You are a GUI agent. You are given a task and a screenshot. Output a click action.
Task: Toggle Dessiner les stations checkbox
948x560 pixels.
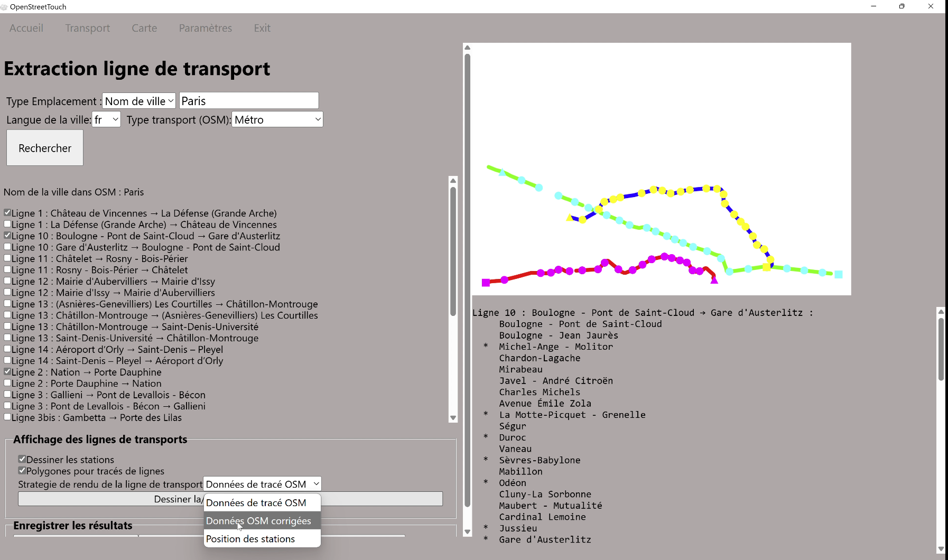22,459
